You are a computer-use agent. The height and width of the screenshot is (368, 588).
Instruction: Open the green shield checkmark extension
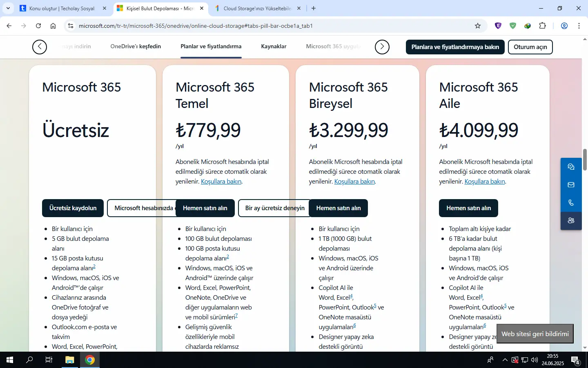pos(513,26)
